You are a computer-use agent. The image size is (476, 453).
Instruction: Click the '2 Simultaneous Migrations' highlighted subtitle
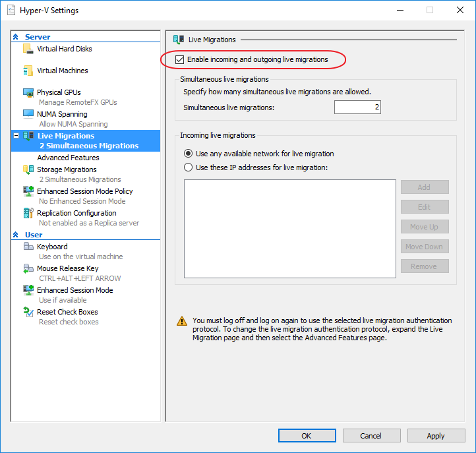click(89, 146)
